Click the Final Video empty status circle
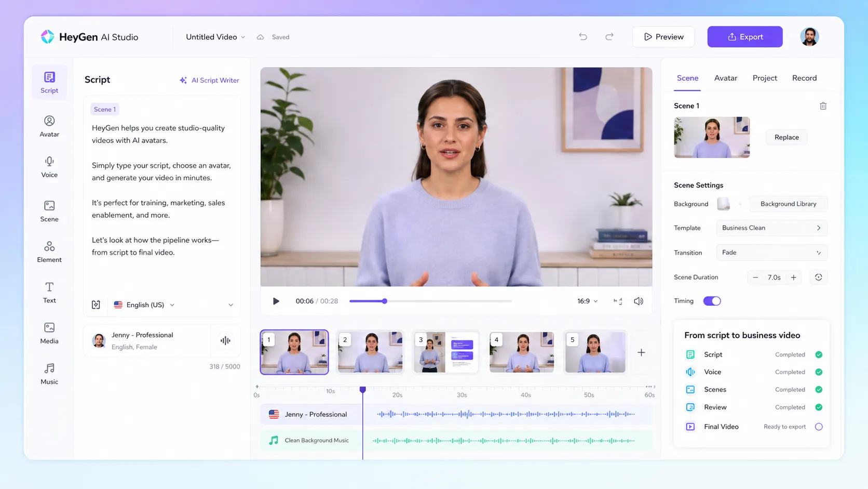The height and width of the screenshot is (489, 868). coord(819,427)
